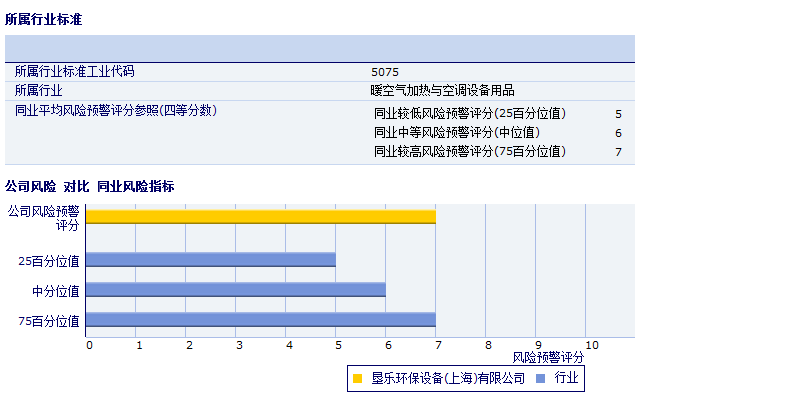Select the 同业较高风险预警评分(75百分位值) row

(x=470, y=152)
